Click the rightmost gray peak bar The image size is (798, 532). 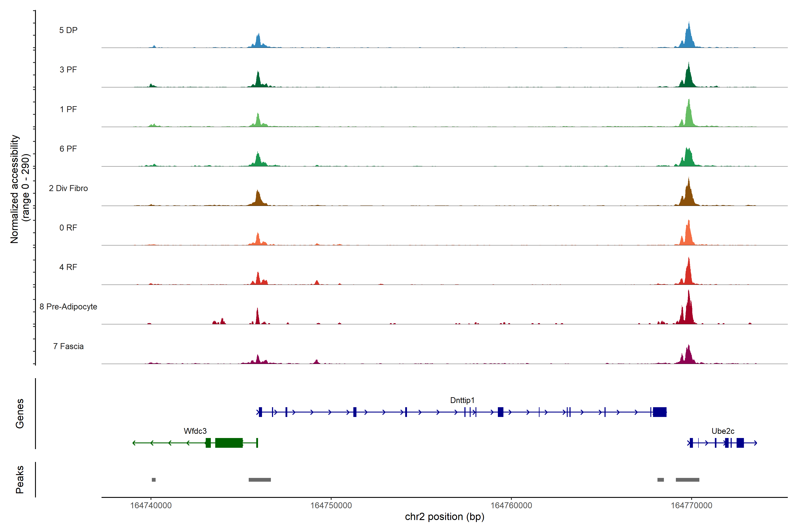coord(687,480)
